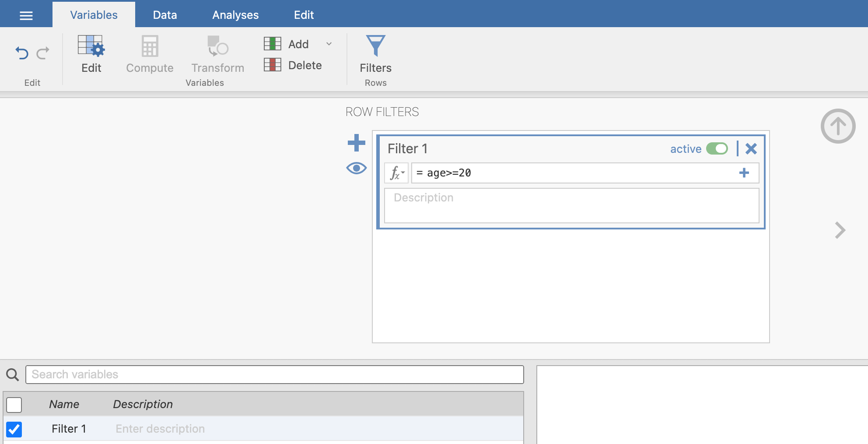Viewport: 868px width, 444px height.
Task: Expand the Add variable dropdown arrow
Action: [x=329, y=44]
